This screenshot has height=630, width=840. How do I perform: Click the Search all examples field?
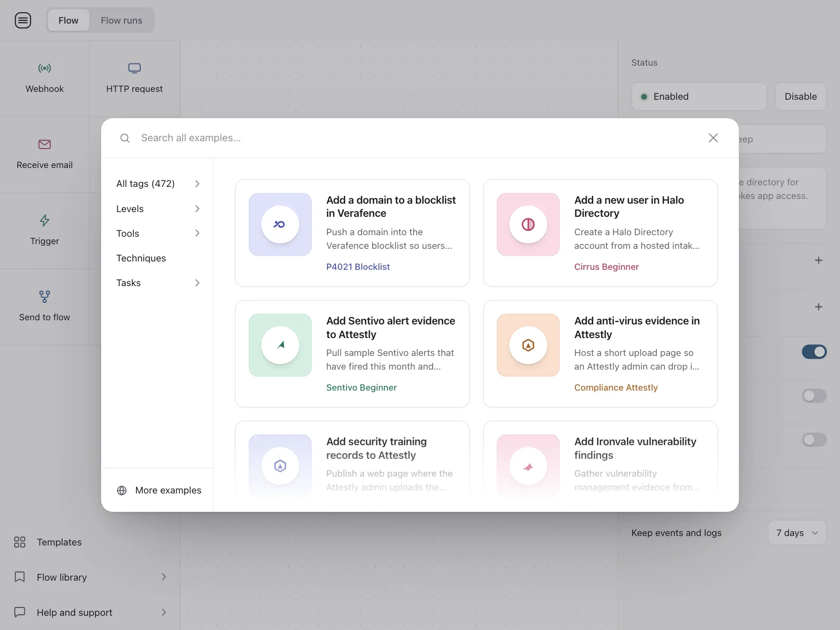[x=420, y=138]
